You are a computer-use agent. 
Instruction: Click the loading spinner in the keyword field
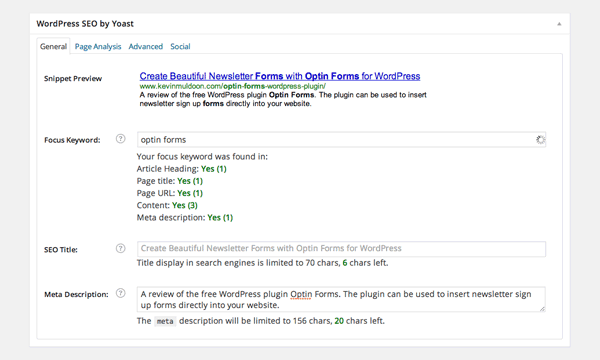tap(540, 140)
